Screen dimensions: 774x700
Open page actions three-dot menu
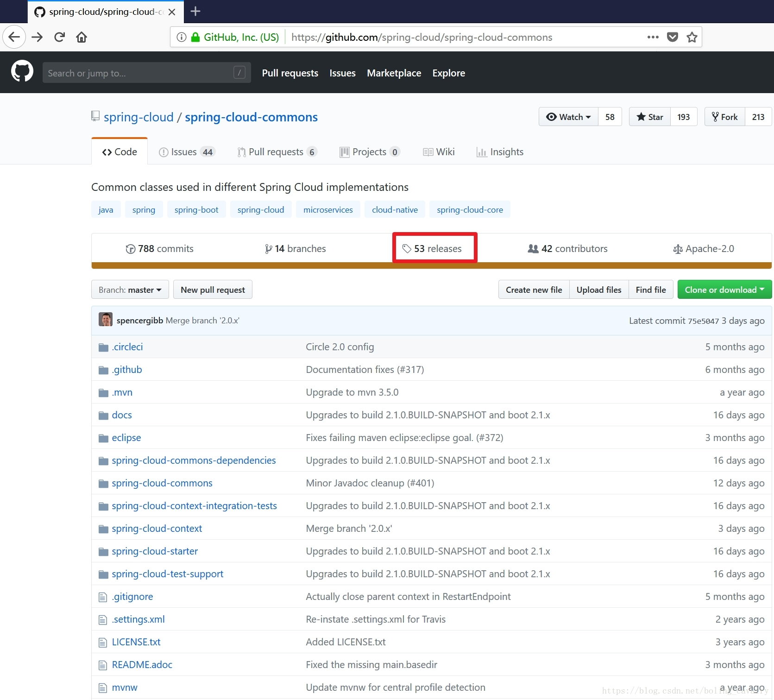click(653, 37)
